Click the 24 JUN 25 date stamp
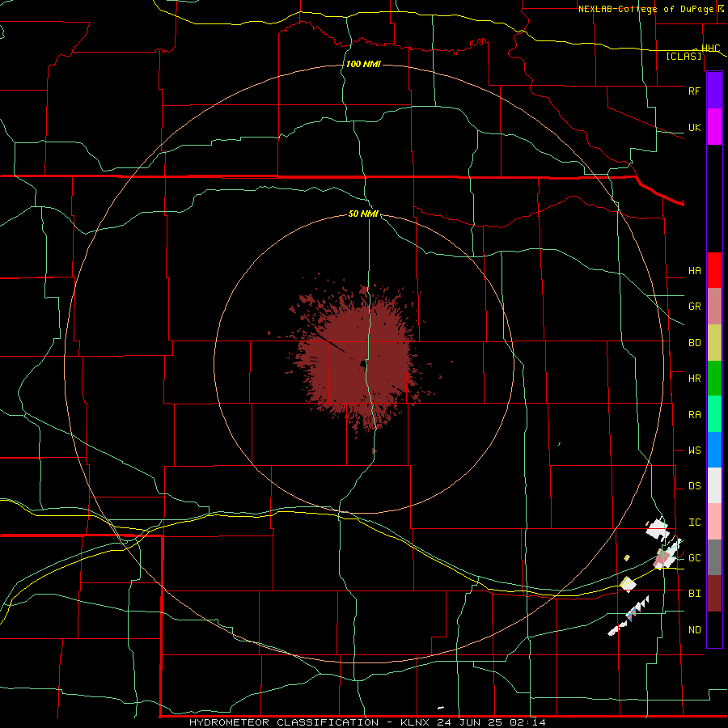Screen dimensions: 728x728 [469, 722]
